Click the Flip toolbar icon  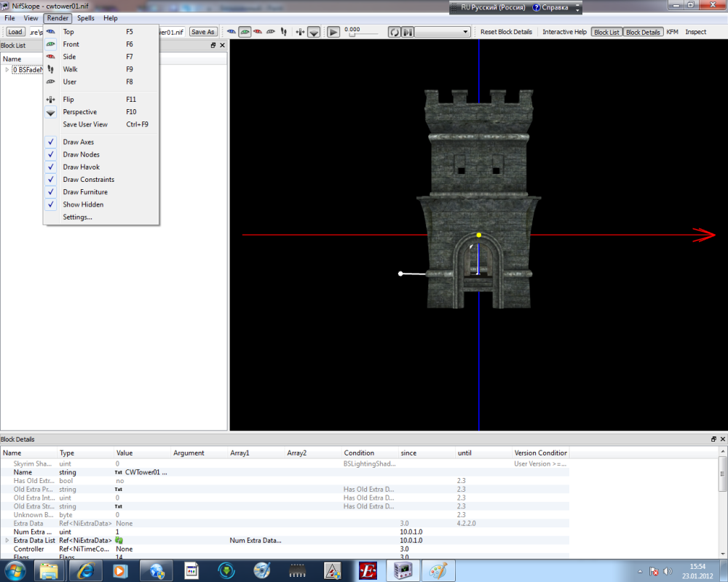301,31
